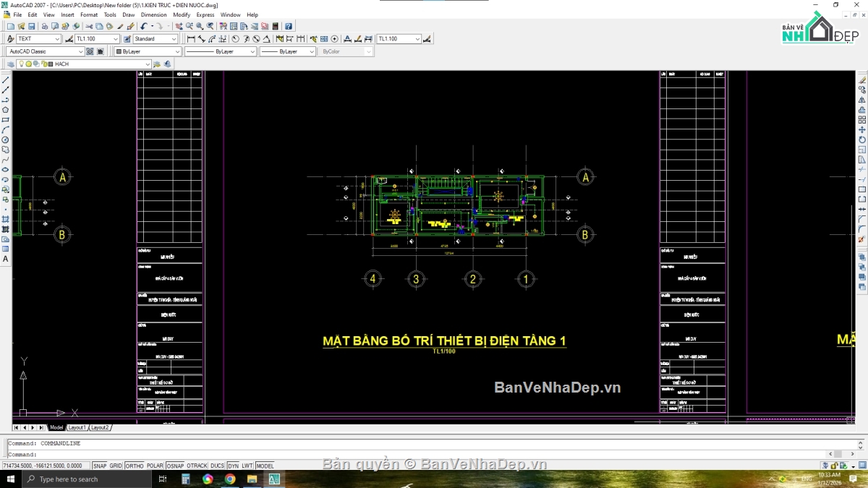Image resolution: width=868 pixels, height=488 pixels.
Task: Open the Layer Properties Manager icon
Action: [x=11, y=64]
